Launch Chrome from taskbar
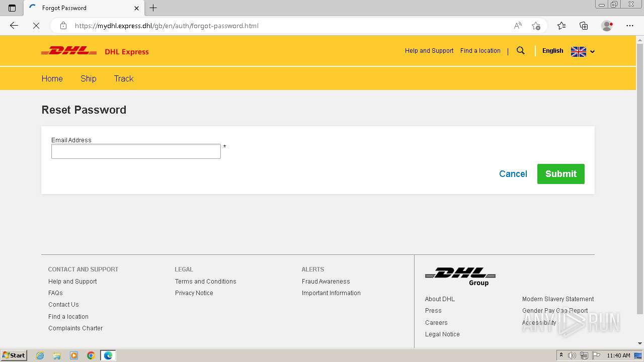644x362 pixels. tap(91, 355)
